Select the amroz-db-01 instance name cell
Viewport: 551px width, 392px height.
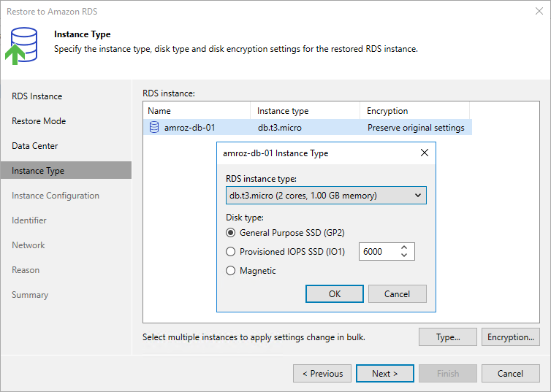[190, 128]
